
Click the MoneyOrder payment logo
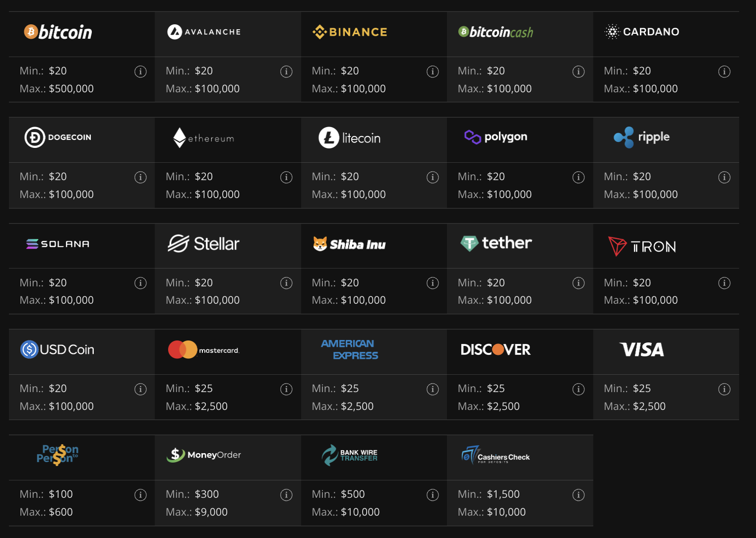(204, 455)
